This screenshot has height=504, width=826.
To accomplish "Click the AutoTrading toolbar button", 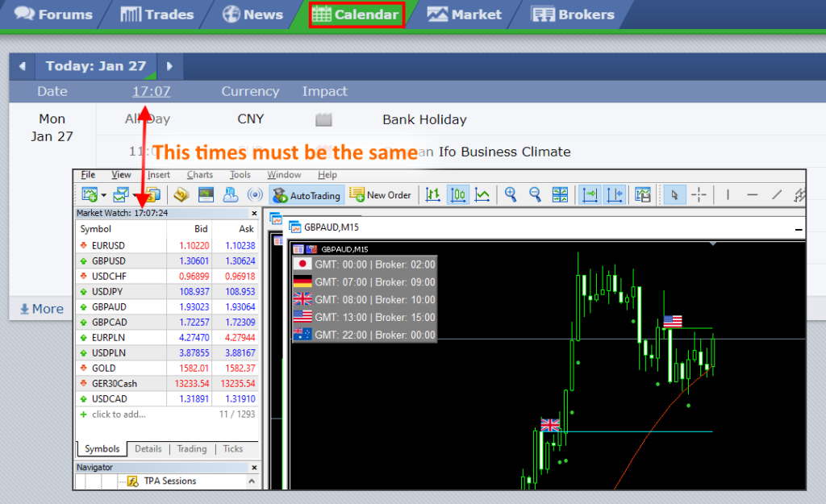I will point(306,194).
